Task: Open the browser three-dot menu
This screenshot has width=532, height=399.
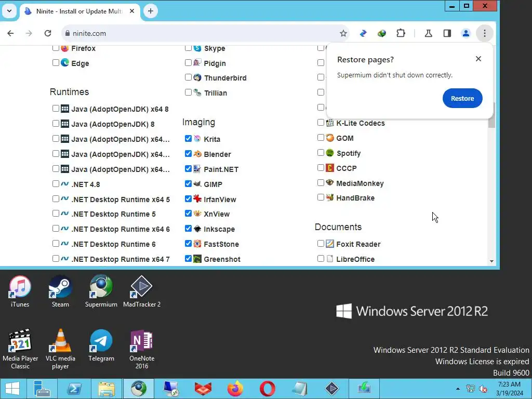Action: pos(485,33)
